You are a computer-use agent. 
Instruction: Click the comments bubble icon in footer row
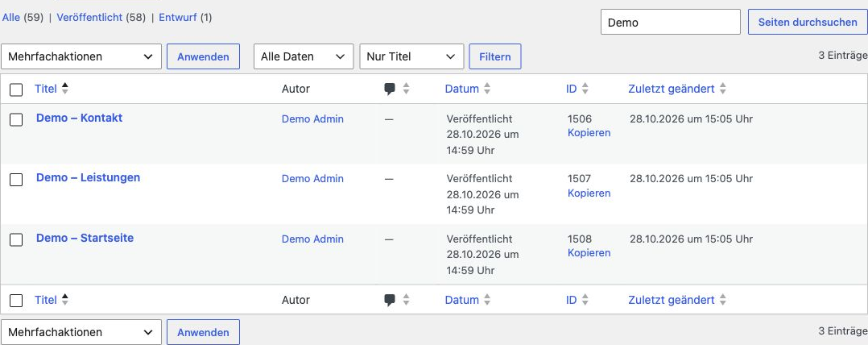pos(390,300)
